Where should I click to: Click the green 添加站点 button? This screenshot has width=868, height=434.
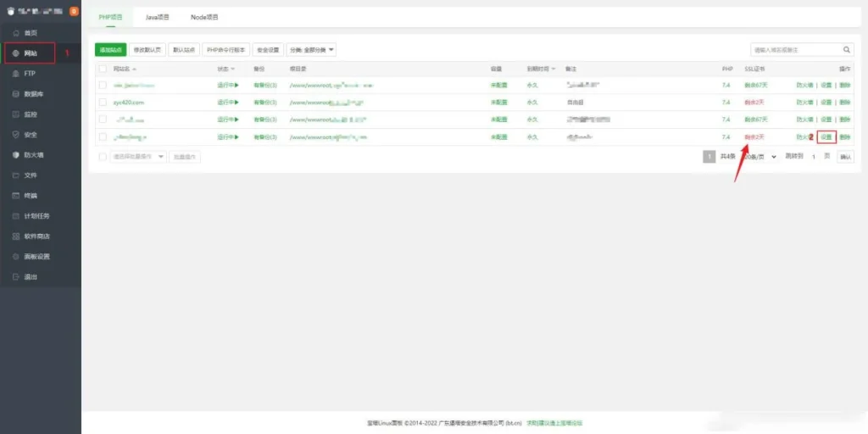(x=110, y=50)
